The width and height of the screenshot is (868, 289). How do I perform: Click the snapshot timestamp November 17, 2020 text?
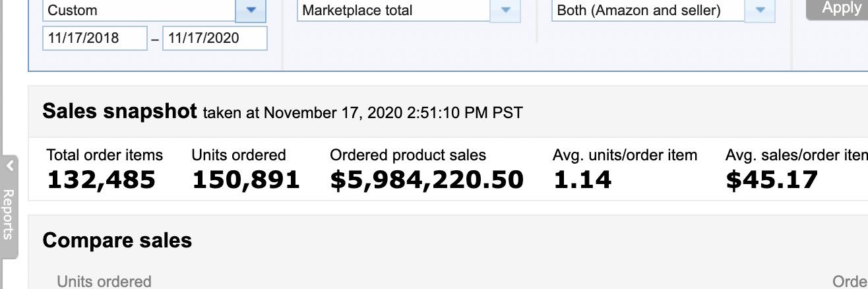click(x=363, y=113)
